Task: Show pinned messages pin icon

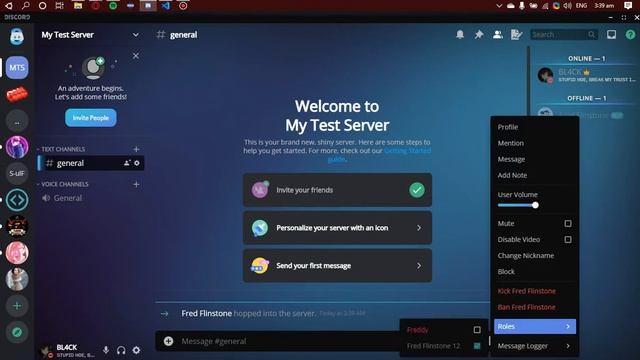Action: point(479,35)
